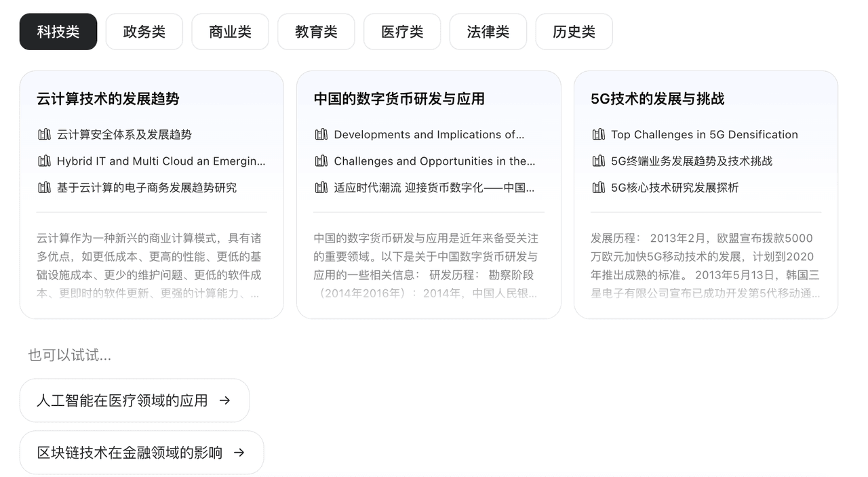868x477 pixels.
Task: Switch to the 医疗类 tab
Action: (x=402, y=32)
